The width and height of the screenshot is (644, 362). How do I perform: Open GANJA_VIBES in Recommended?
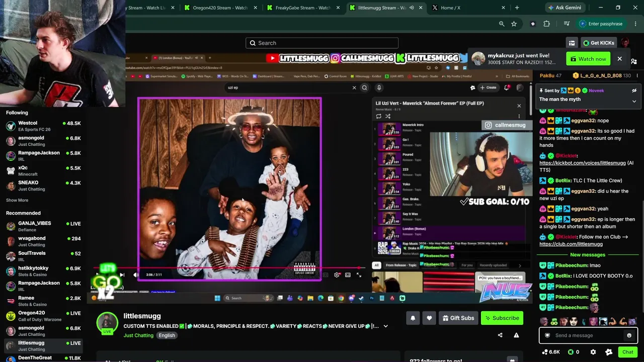[43, 226]
